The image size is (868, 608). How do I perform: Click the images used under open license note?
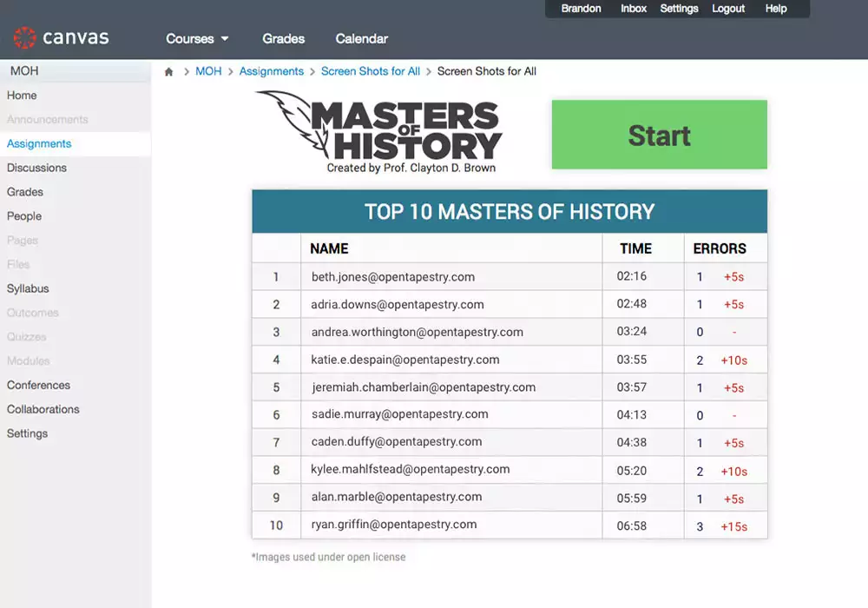(x=328, y=557)
